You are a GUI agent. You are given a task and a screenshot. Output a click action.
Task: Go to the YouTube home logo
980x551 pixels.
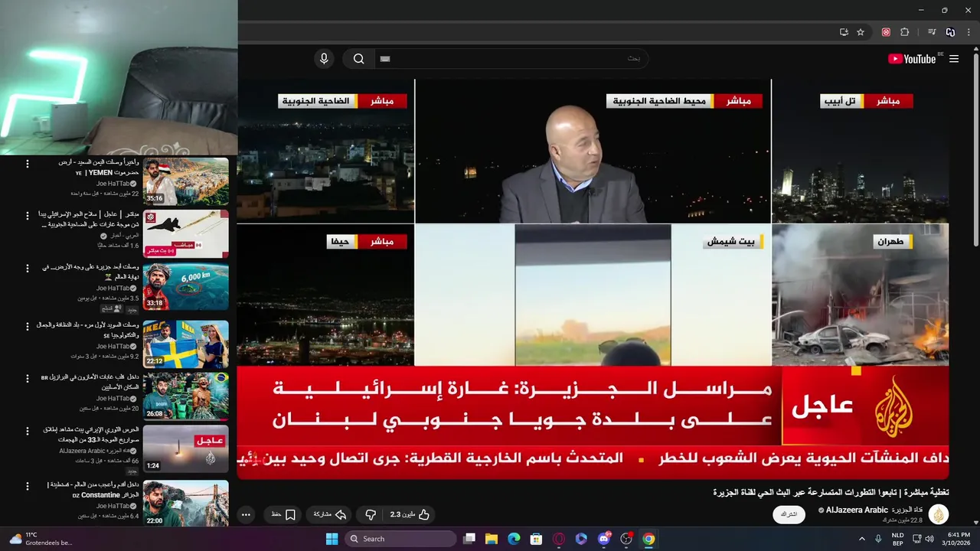pyautogui.click(x=912, y=59)
